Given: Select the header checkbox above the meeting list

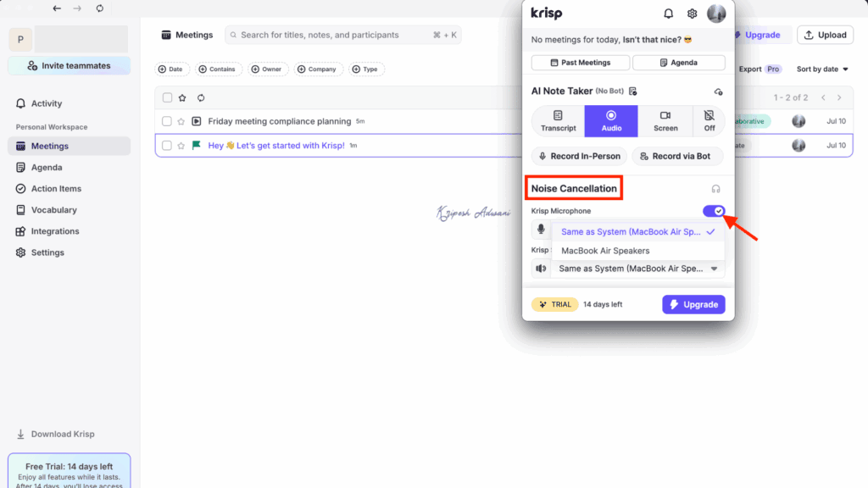Looking at the screenshot, I should (166, 97).
